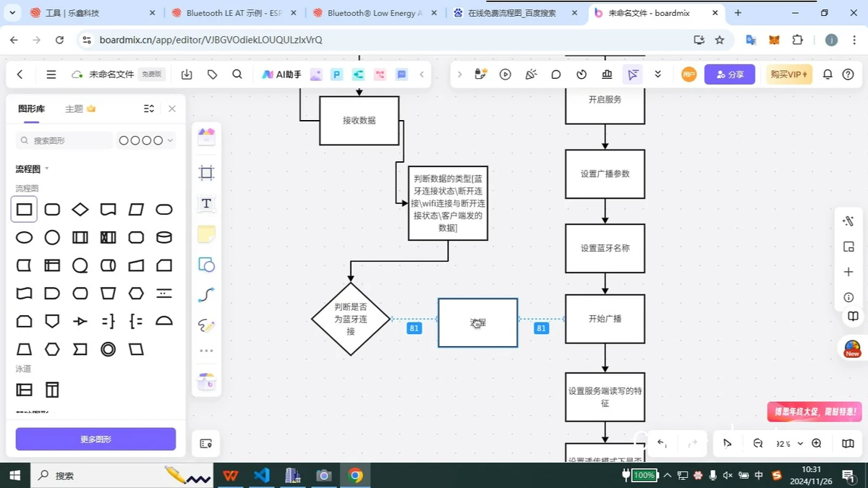The width and height of the screenshot is (868, 488).
Task: Click the undo arrow
Action: [661, 443]
